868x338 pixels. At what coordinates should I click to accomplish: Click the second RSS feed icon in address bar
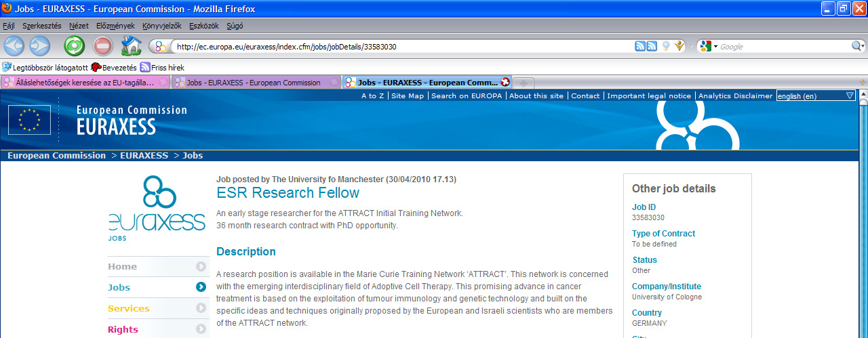652,46
